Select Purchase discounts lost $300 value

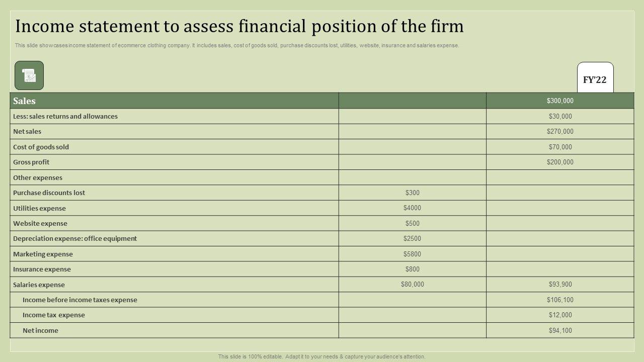412,193
